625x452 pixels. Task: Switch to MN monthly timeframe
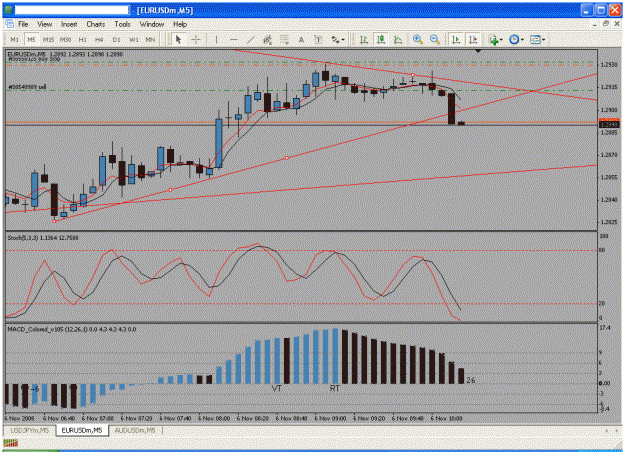(x=150, y=39)
